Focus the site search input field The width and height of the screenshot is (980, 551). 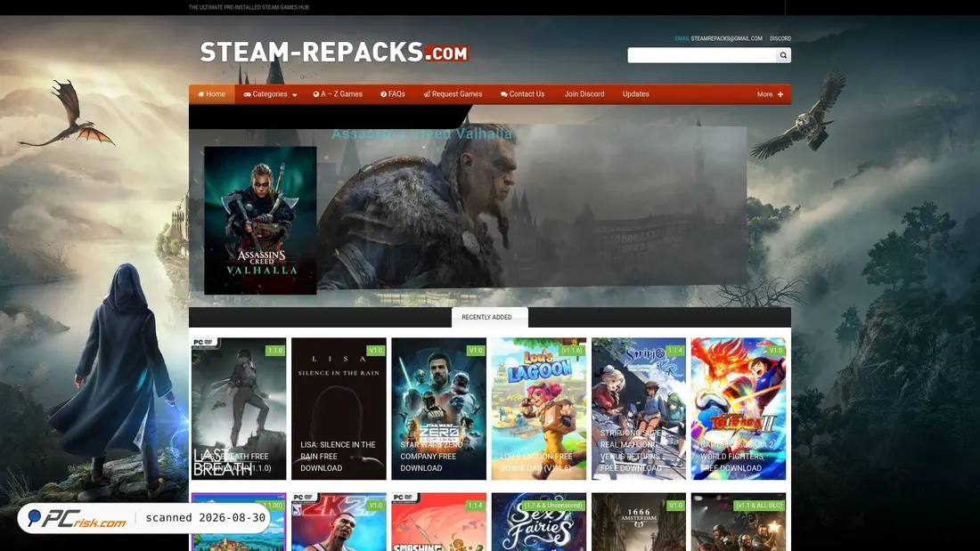[x=702, y=55]
